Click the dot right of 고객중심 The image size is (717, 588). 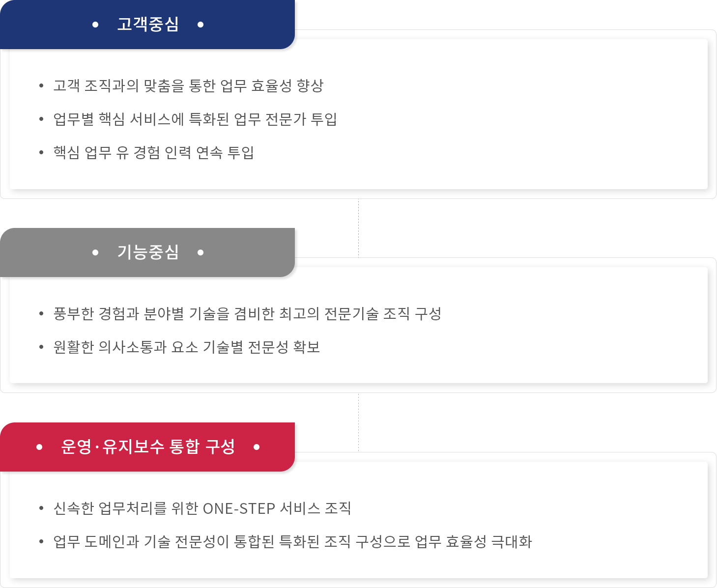click(201, 25)
